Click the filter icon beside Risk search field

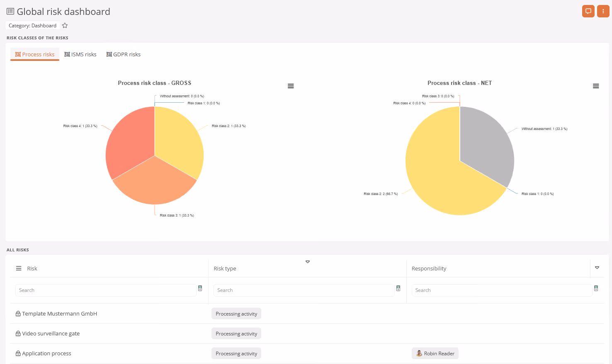pyautogui.click(x=200, y=288)
